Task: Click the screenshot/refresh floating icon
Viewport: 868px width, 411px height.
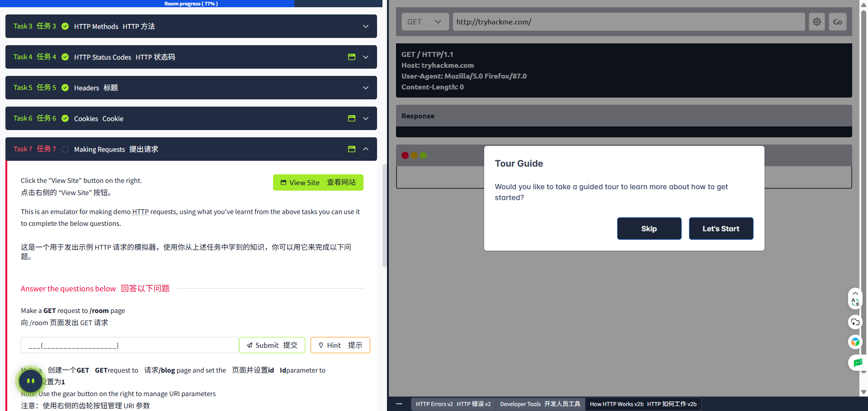Action: pos(855,322)
